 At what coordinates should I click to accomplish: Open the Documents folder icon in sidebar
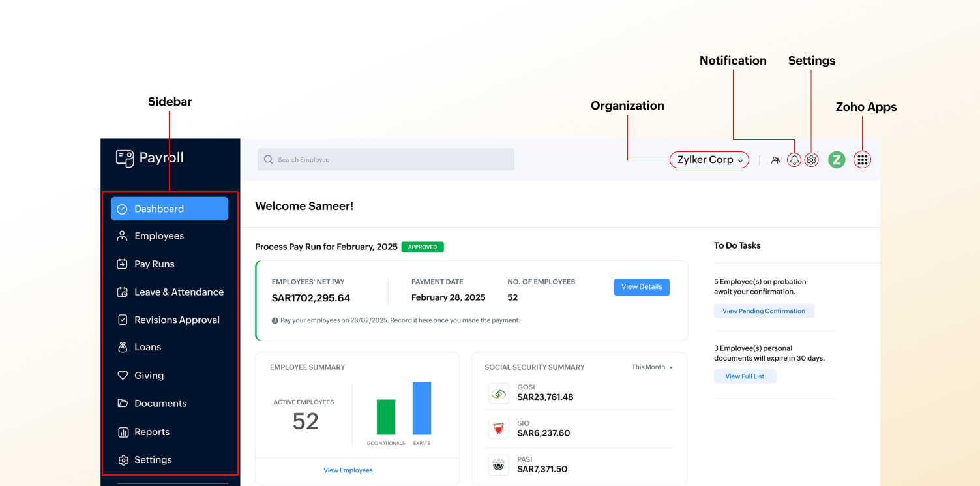pos(122,403)
